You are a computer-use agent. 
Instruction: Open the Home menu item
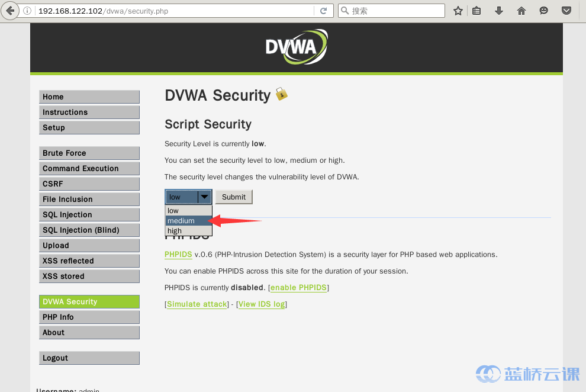89,97
